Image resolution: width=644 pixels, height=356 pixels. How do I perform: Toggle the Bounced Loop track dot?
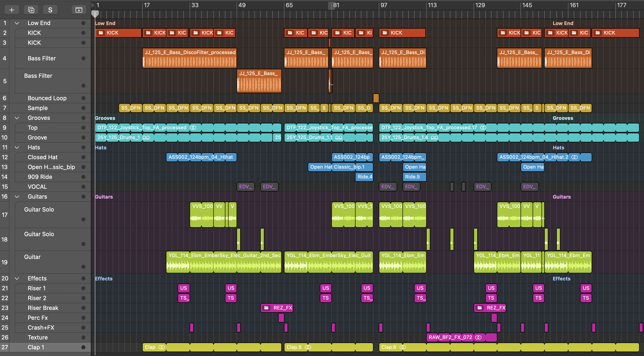83,98
